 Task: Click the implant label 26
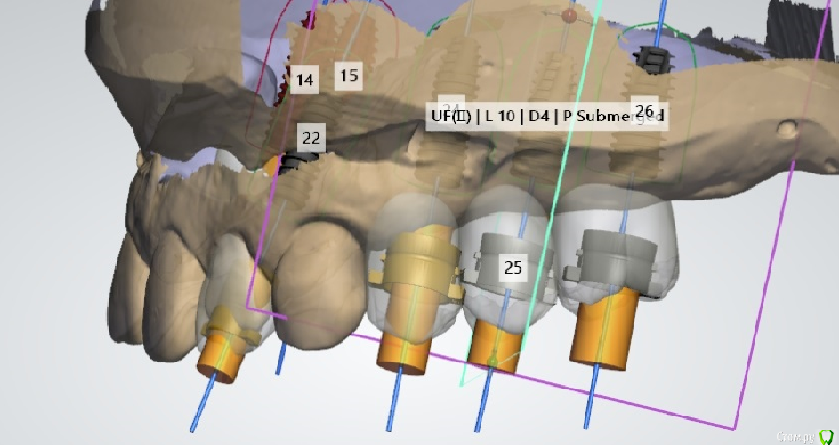[645, 111]
